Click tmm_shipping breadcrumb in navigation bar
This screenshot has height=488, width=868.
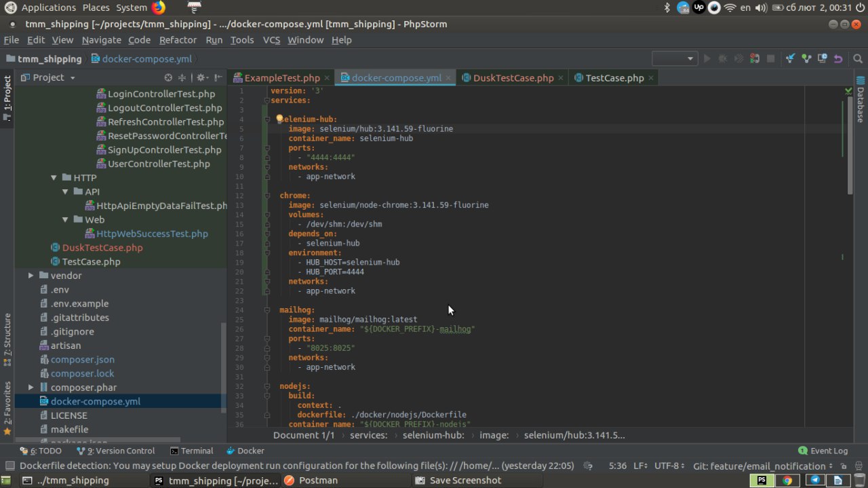(x=43, y=59)
